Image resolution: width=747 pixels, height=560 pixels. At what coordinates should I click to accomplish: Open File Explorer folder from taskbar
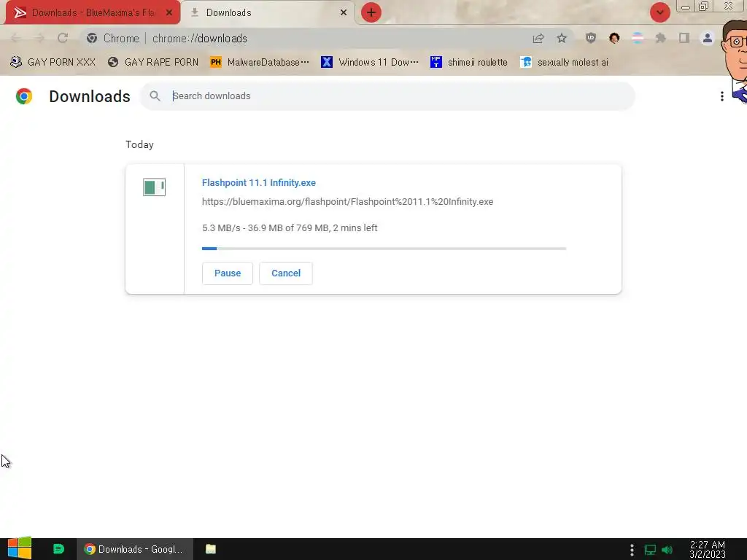[x=211, y=549]
